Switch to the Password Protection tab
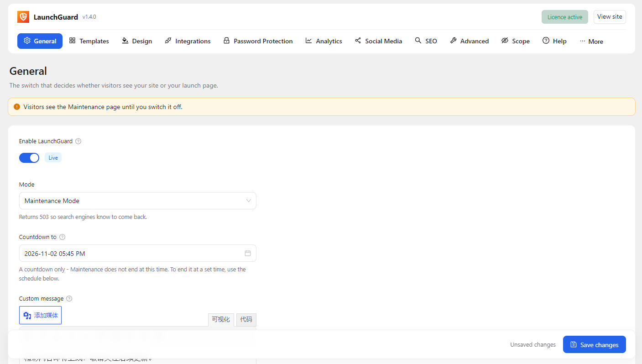This screenshot has height=364, width=642. click(258, 41)
